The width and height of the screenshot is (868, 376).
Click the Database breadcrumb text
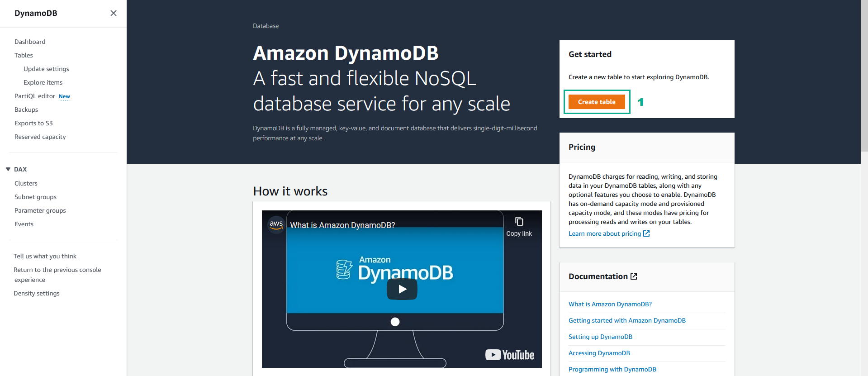point(266,26)
